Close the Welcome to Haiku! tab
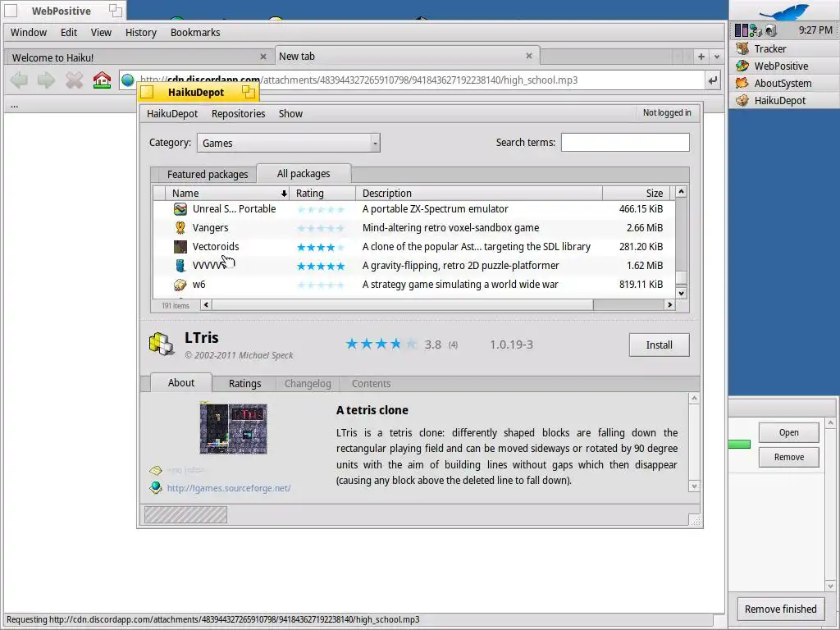 tap(263, 57)
